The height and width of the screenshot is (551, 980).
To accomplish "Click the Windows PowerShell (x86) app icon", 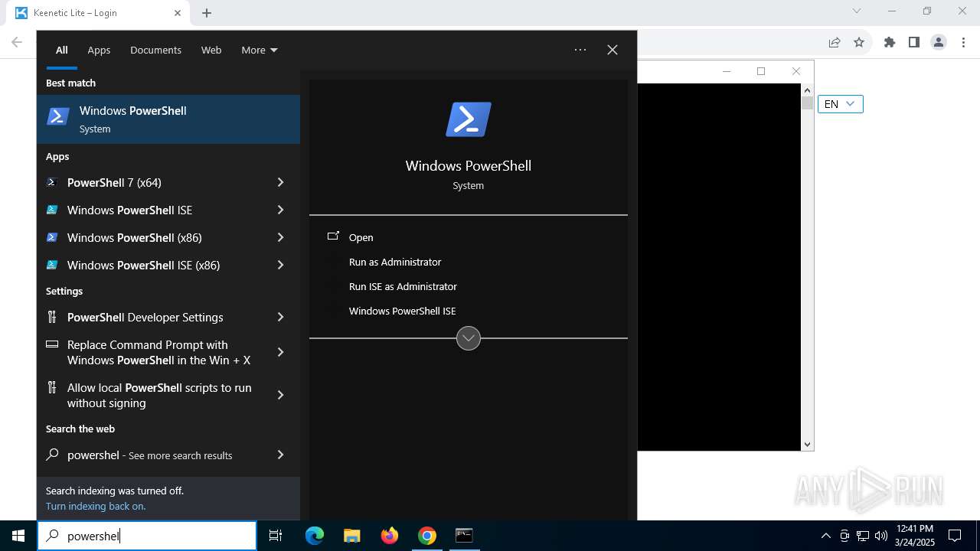I will coord(52,237).
